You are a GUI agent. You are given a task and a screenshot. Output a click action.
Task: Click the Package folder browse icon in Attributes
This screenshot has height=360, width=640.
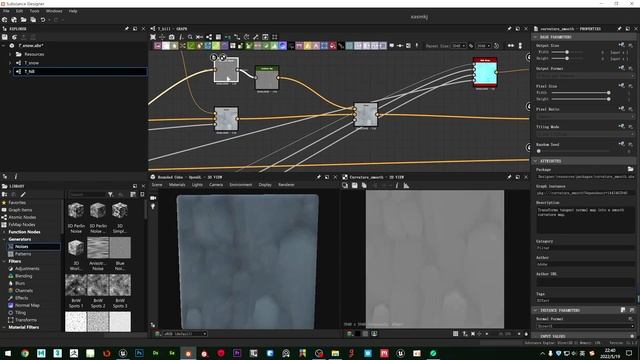(x=631, y=169)
